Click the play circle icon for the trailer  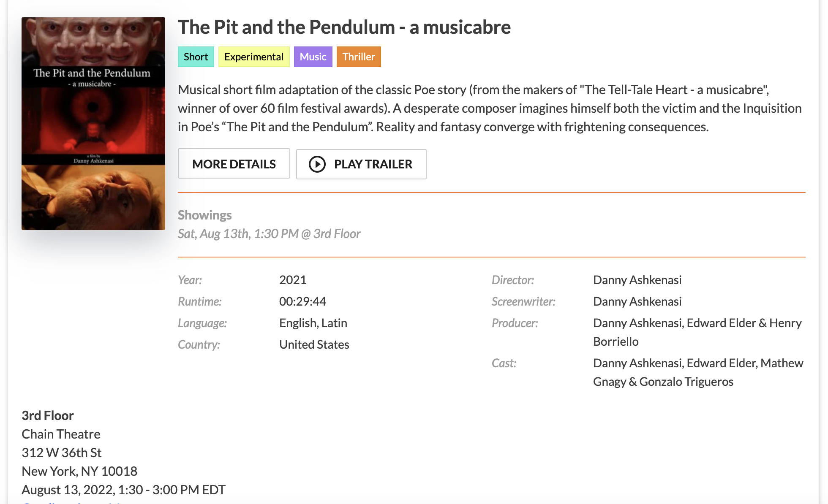(x=317, y=164)
